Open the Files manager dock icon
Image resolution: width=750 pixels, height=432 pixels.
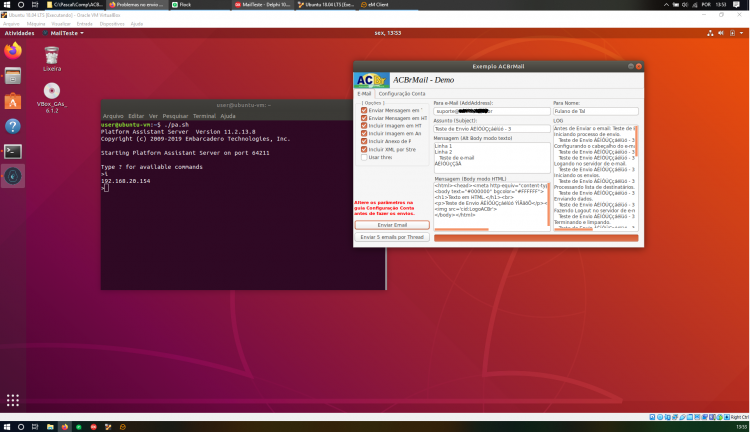(13, 76)
